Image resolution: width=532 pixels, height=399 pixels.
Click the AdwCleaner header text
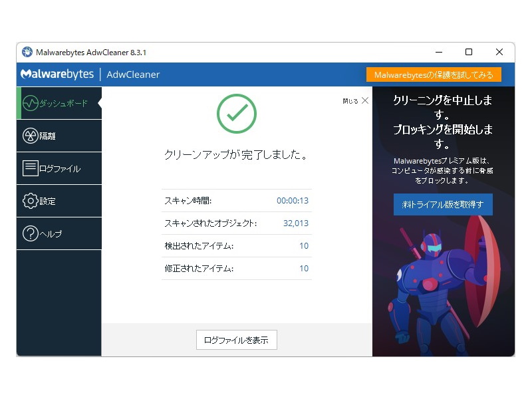tap(133, 74)
